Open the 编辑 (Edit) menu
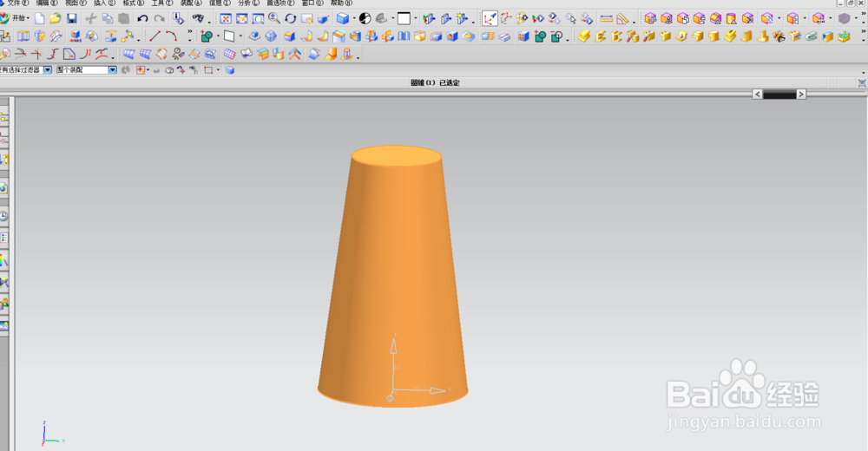868x451 pixels. tap(47, 3)
